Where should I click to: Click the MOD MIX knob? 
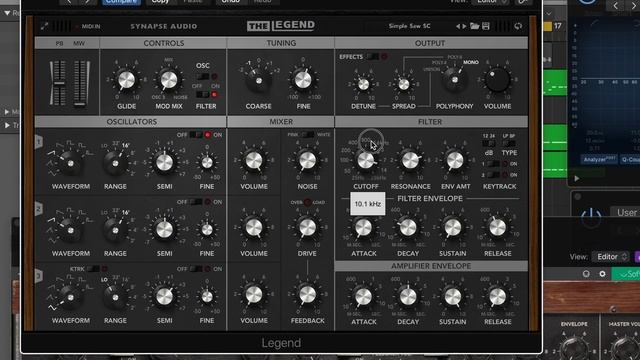(169, 80)
